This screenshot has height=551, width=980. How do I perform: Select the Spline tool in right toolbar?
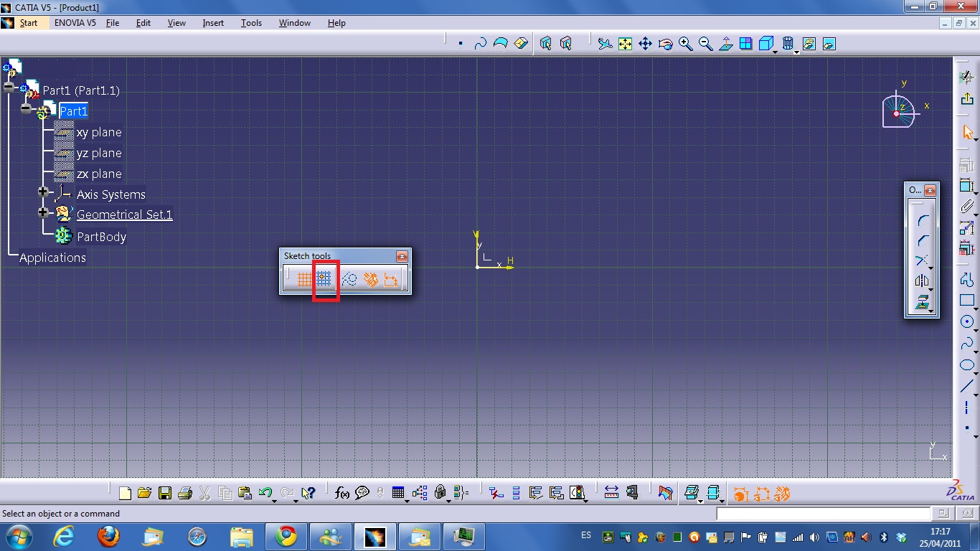pyautogui.click(x=967, y=343)
